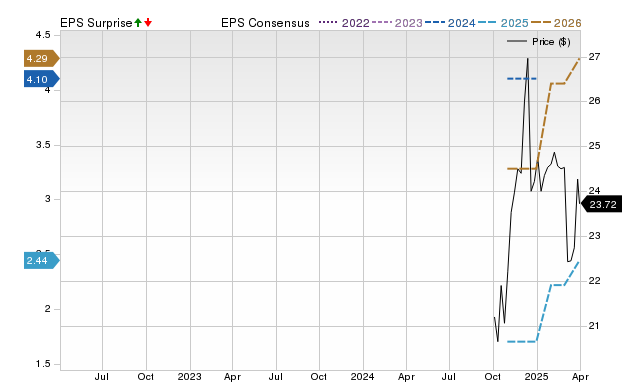The image size is (640, 382).
Task: Click the 3.5 EPS axis label
Action: click(x=43, y=145)
